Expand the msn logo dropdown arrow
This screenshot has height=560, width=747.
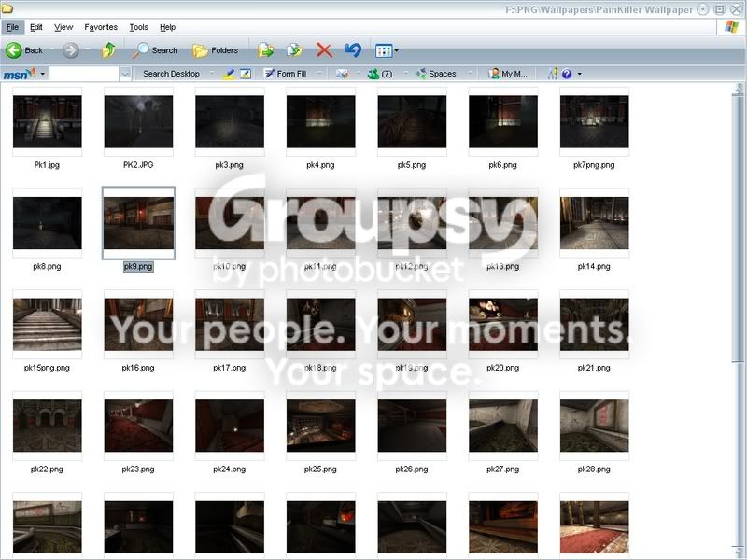tap(42, 74)
